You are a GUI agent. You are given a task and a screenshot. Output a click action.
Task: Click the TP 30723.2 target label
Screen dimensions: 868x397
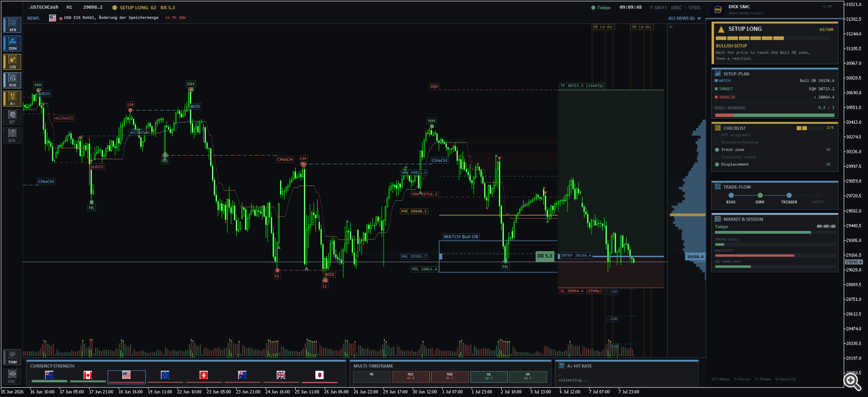click(582, 86)
